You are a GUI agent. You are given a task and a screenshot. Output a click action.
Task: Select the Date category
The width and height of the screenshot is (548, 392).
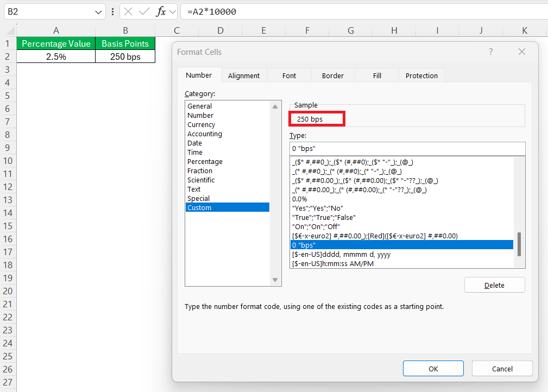click(228, 143)
